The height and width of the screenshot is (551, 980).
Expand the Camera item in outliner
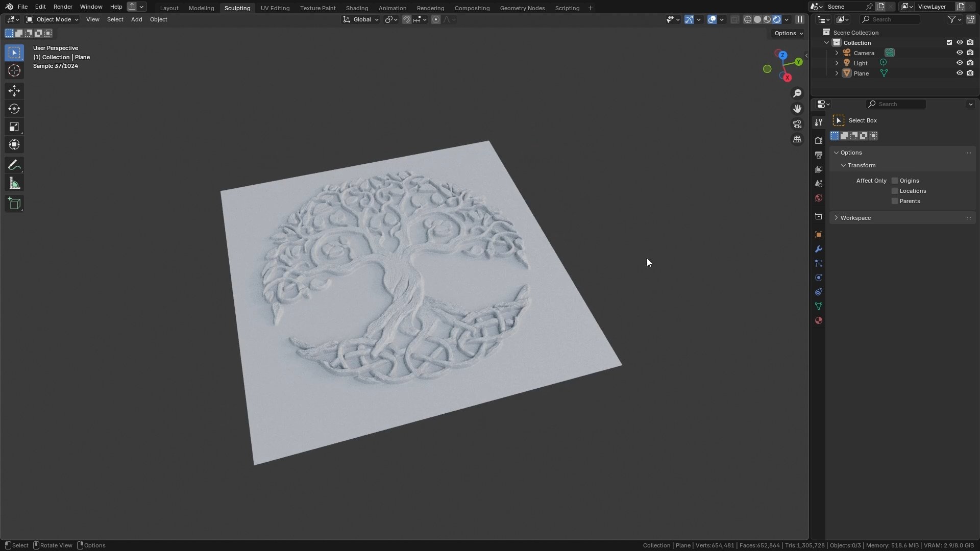click(x=837, y=53)
